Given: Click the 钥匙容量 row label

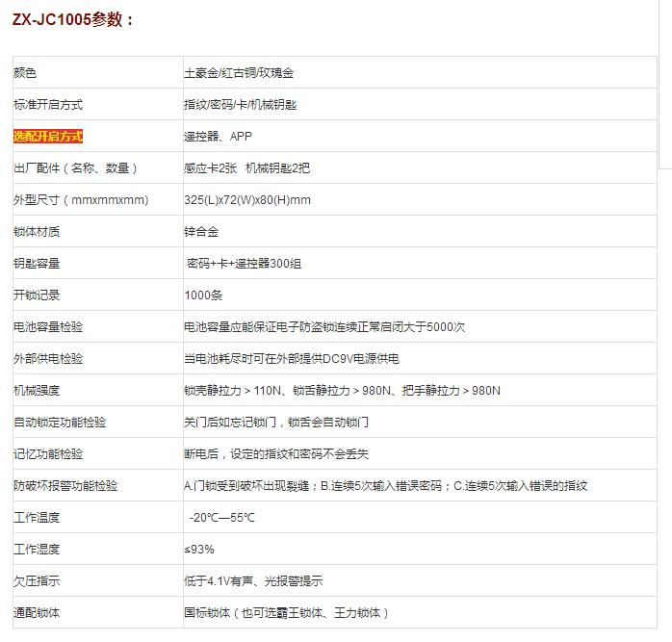Looking at the screenshot, I should 37,264.
